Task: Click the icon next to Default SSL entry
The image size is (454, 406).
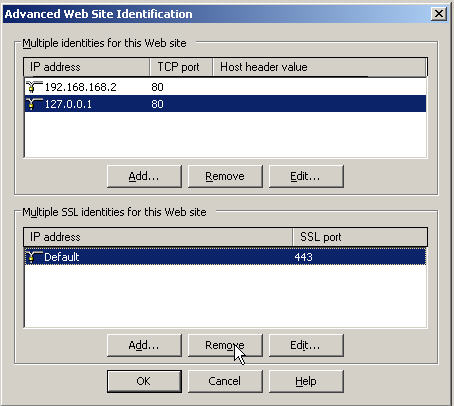Action: coord(34,257)
